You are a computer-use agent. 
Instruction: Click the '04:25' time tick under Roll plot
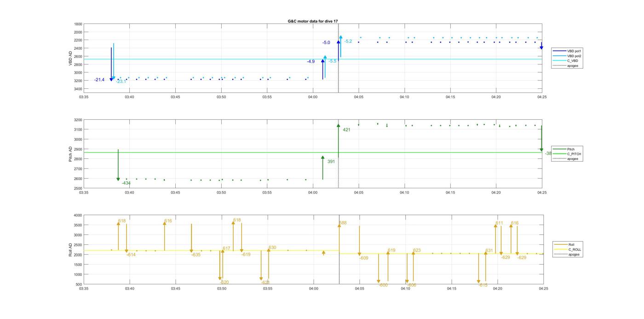click(543, 289)
